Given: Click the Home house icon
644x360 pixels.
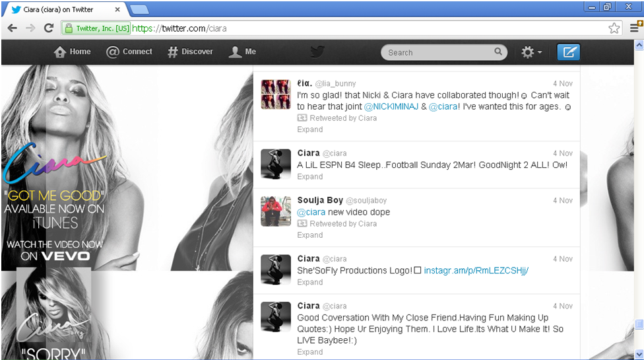Looking at the screenshot, I should click(x=59, y=52).
